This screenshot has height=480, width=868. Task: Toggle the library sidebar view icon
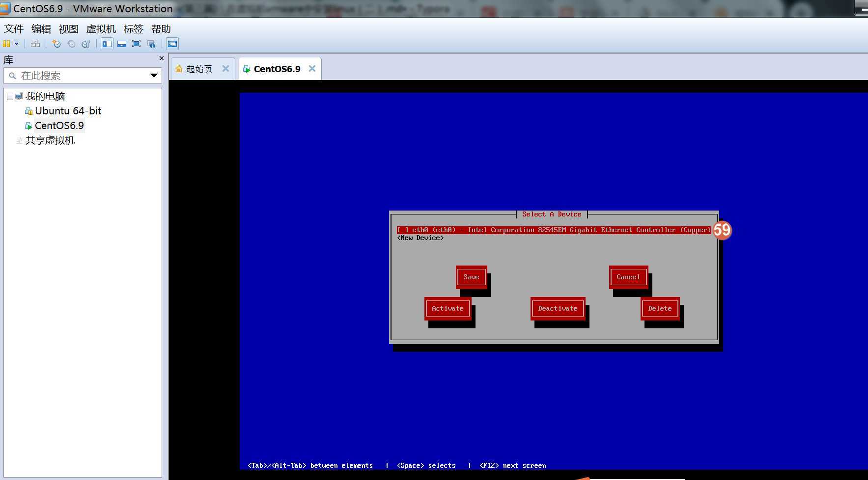[107, 44]
